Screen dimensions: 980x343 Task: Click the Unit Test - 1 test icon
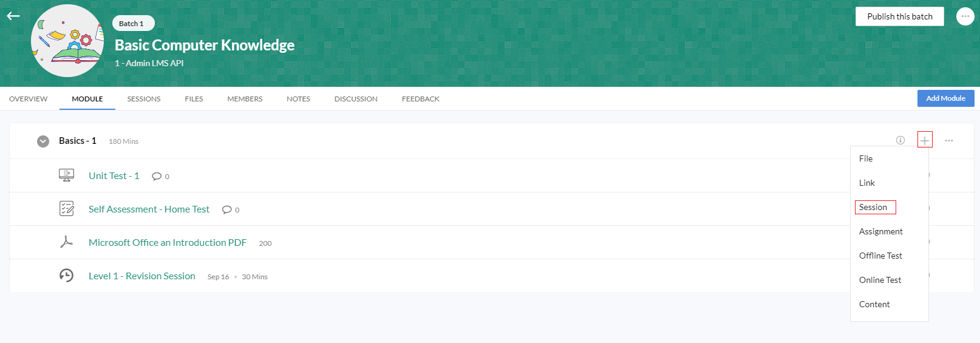66,175
